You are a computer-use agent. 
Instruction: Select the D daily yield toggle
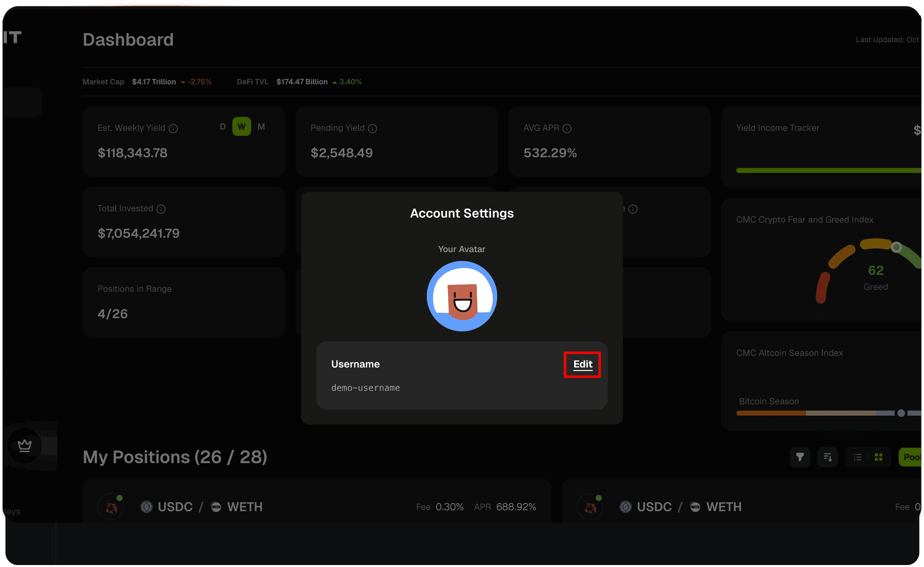pyautogui.click(x=223, y=127)
